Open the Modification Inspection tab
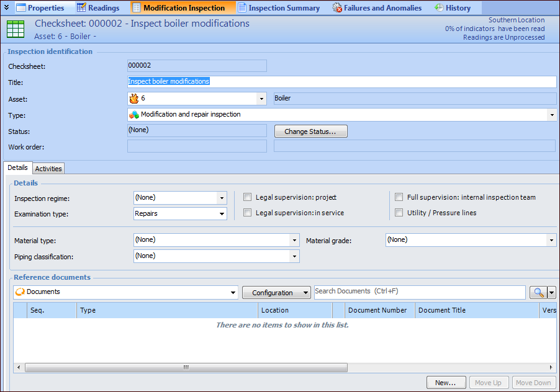 click(x=183, y=8)
